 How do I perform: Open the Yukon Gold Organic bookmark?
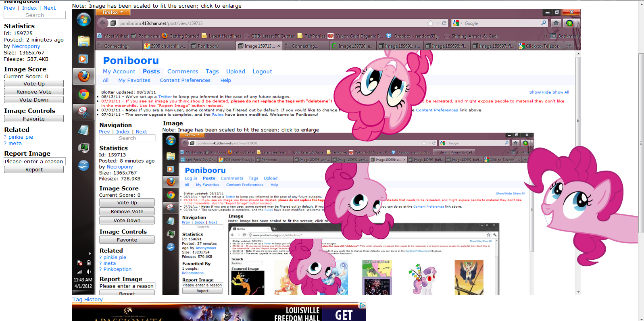pos(355,36)
